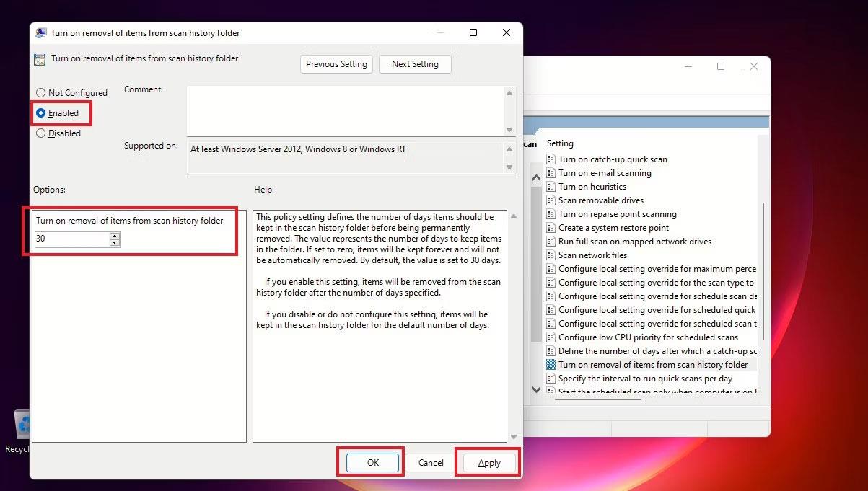Click the icon next to Turn on reparse point scanning
Screen dimensions: 868x491
pyautogui.click(x=551, y=214)
